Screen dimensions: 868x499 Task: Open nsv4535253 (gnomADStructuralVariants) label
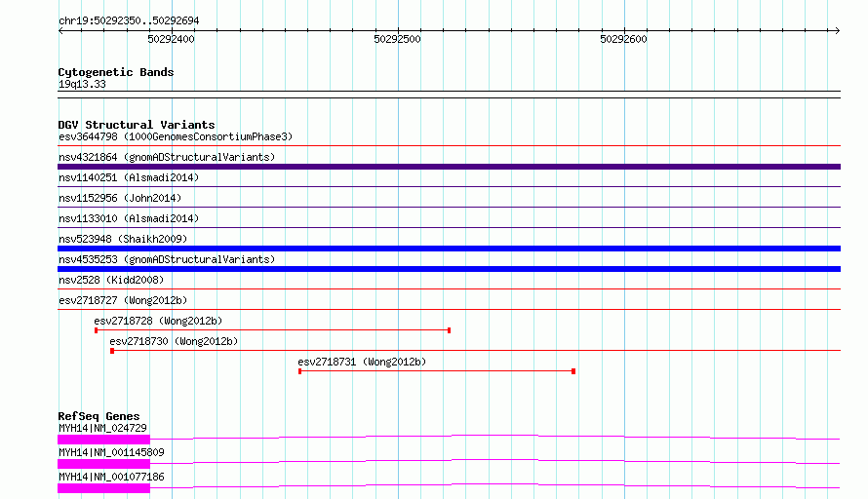[167, 259]
